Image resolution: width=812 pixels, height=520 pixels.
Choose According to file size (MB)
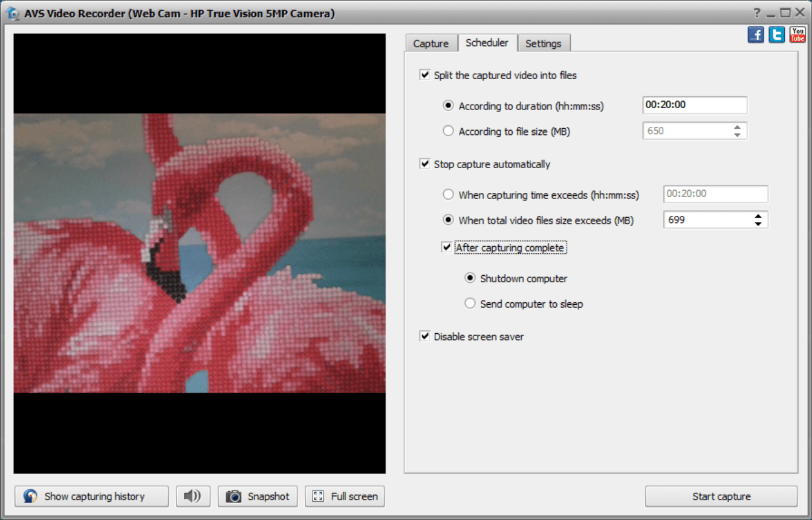[x=448, y=131]
